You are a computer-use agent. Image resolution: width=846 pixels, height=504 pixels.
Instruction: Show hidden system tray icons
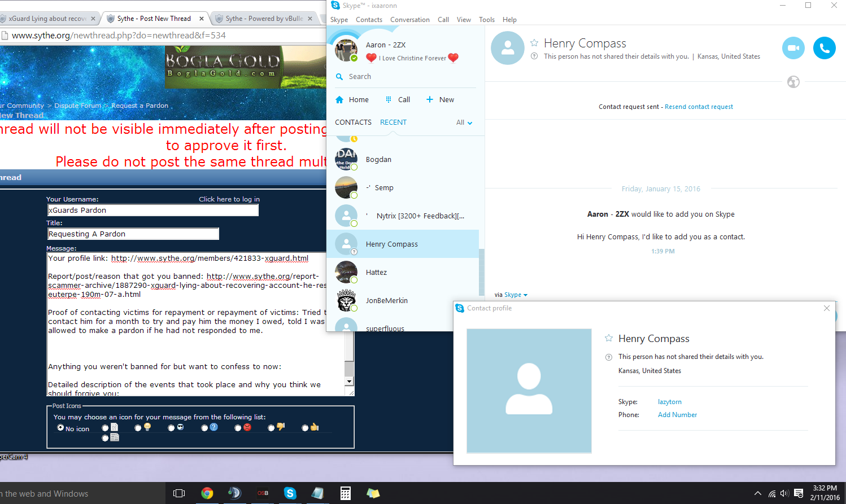[x=757, y=493]
